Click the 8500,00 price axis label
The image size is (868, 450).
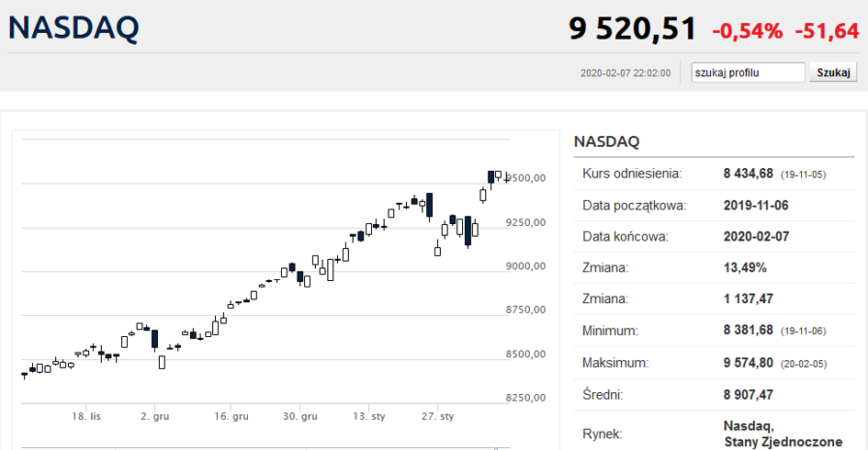[x=526, y=354]
